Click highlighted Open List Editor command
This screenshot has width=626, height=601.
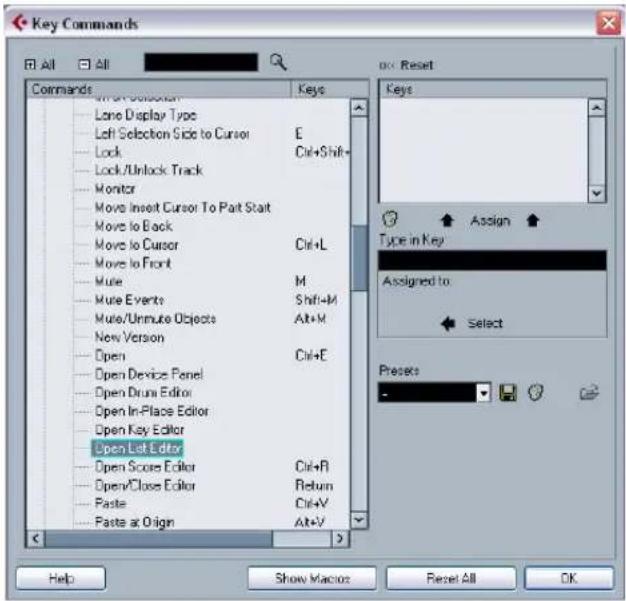click(138, 448)
